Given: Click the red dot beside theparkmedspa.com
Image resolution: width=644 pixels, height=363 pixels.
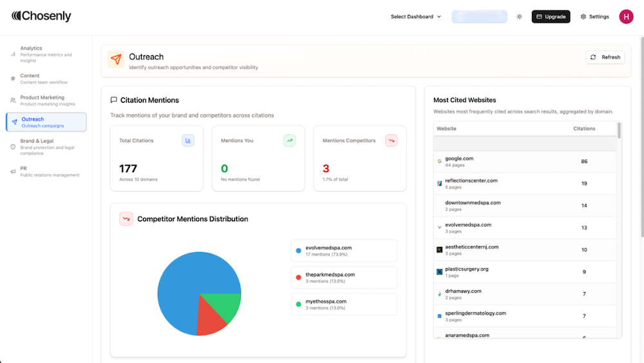Looking at the screenshot, I should [x=299, y=277].
